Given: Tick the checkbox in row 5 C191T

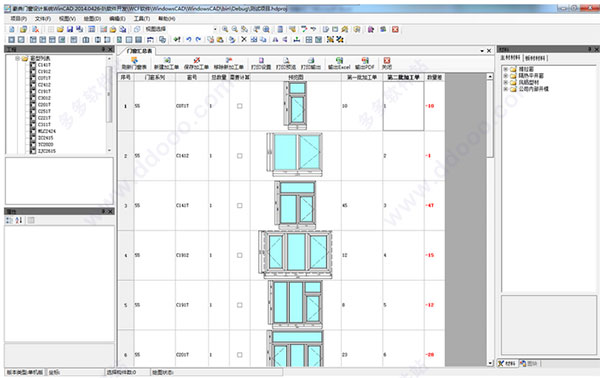Looking at the screenshot, I should [x=240, y=305].
